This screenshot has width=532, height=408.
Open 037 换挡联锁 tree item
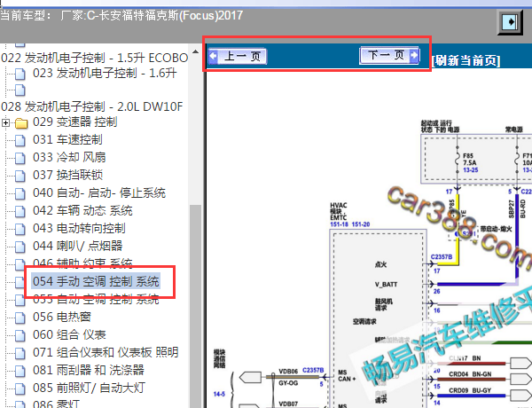[x=67, y=175]
